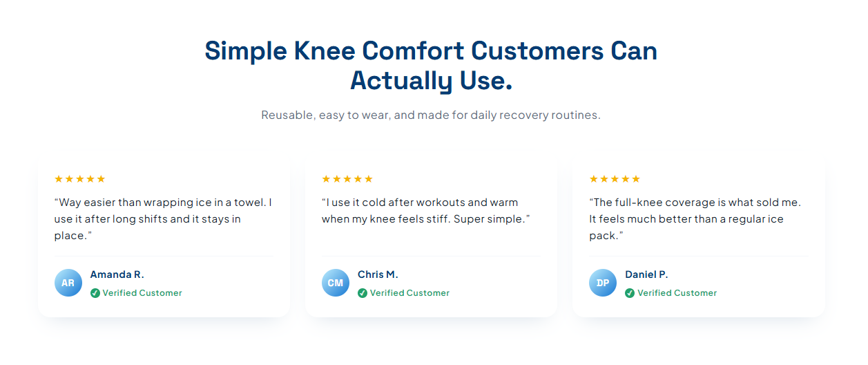
Task: Click the five-star rating in Chris's review
Action: [347, 179]
